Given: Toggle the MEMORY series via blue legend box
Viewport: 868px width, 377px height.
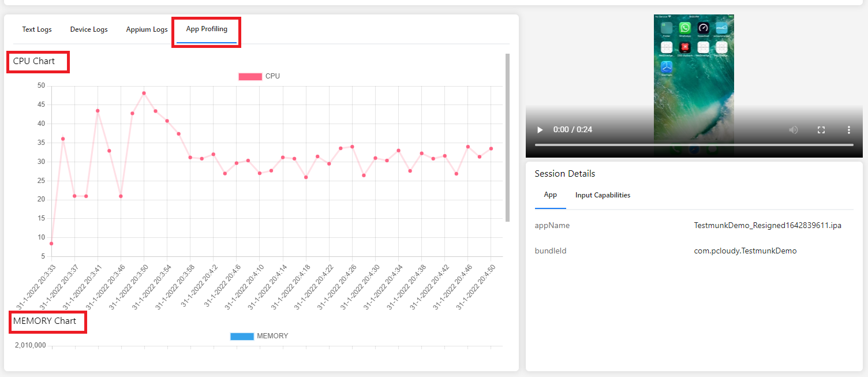Looking at the screenshot, I should 242,336.
